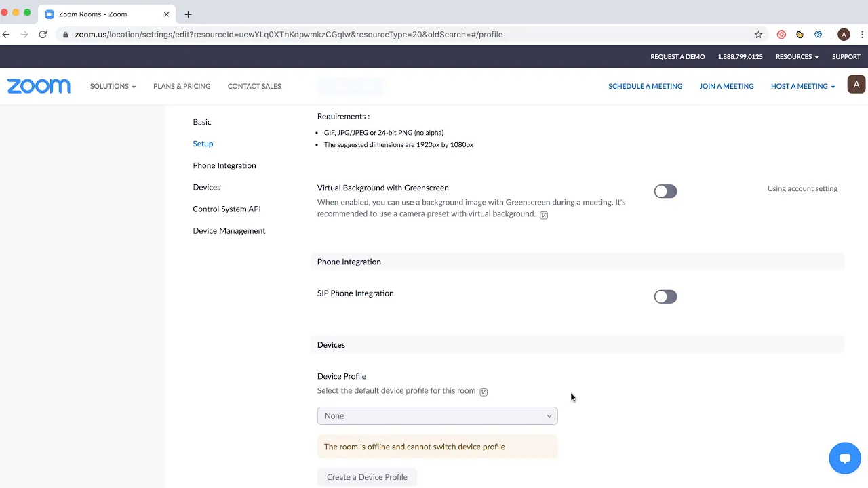Click info icon next to Virtual Background description
The image size is (868, 488).
tap(544, 215)
